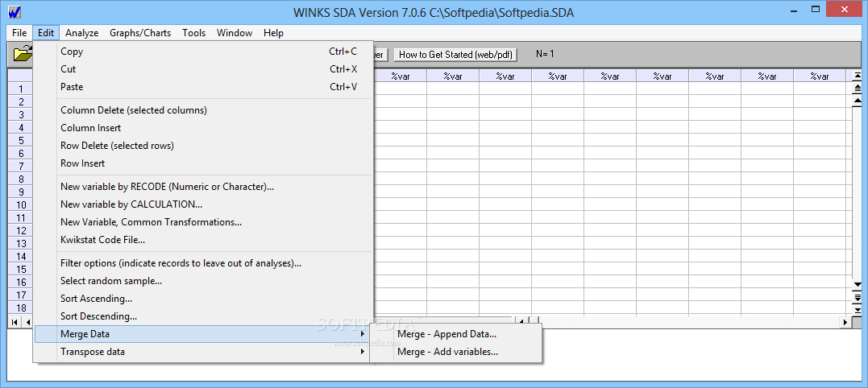Click the page-down double-bar arrow in vertical scrollbar
Viewport: 868px width, 388px height.
858,297
